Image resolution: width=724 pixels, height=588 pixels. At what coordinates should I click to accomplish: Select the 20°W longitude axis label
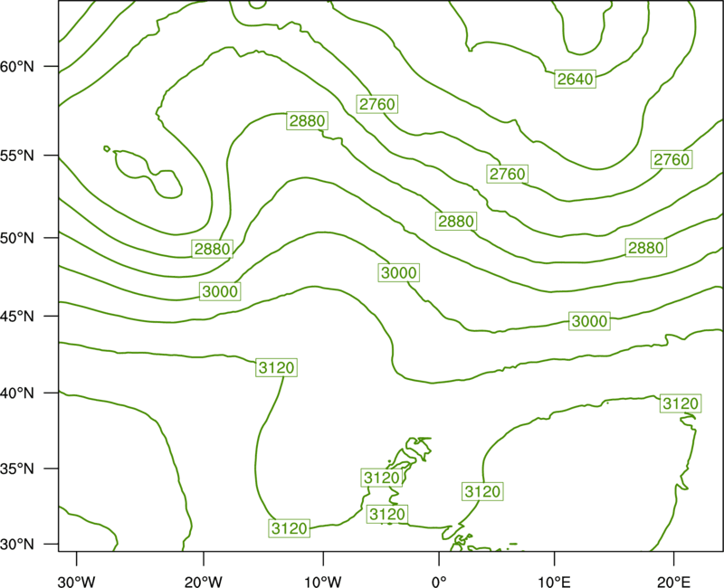tap(203, 582)
